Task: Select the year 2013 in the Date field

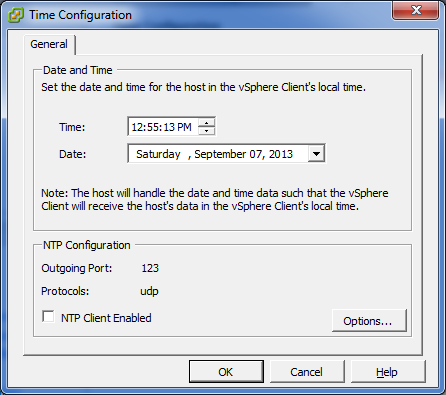Action: (x=281, y=154)
